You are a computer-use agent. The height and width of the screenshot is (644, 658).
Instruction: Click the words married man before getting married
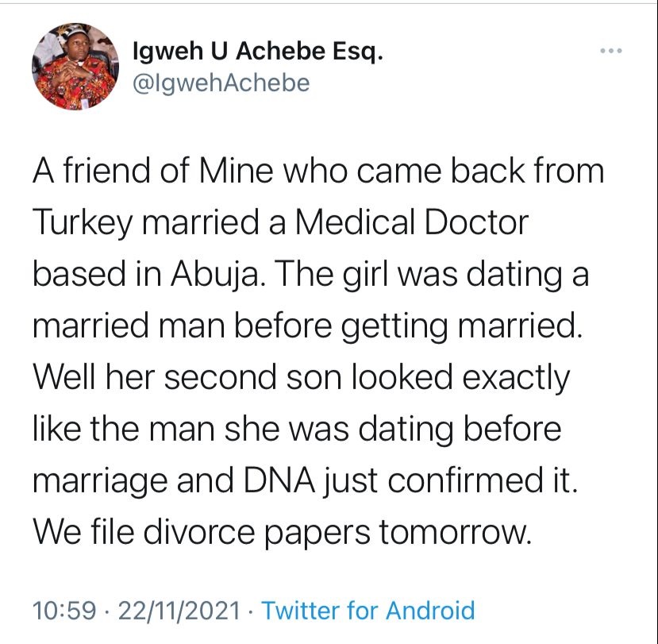[x=309, y=326]
